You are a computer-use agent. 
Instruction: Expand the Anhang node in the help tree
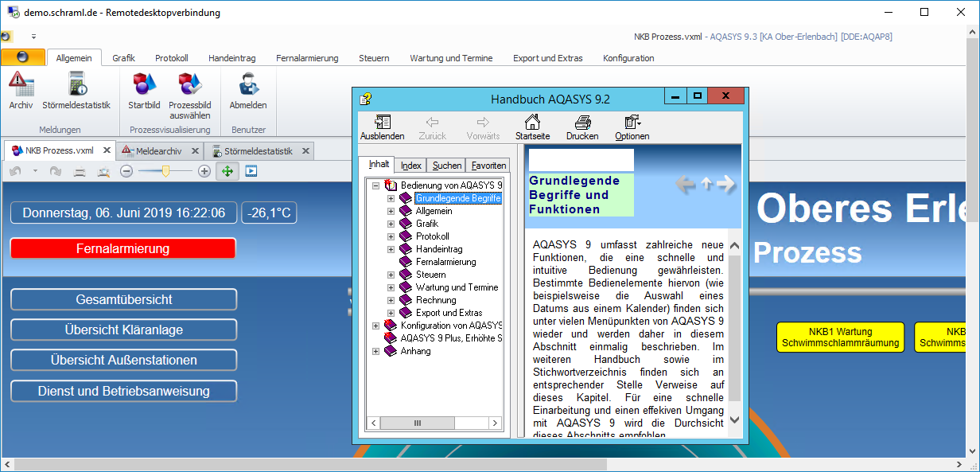point(376,351)
